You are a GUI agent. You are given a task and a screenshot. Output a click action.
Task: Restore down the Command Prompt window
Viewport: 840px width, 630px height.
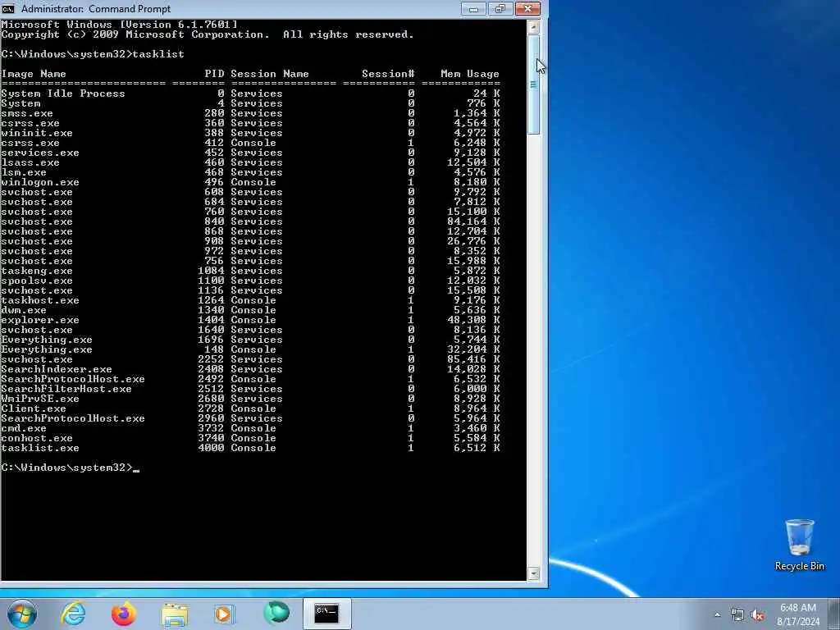pos(500,8)
